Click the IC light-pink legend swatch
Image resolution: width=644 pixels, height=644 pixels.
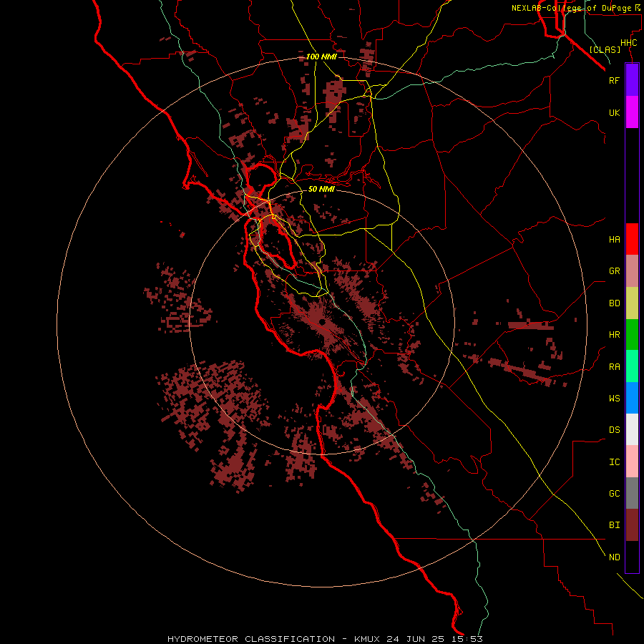tap(632, 462)
